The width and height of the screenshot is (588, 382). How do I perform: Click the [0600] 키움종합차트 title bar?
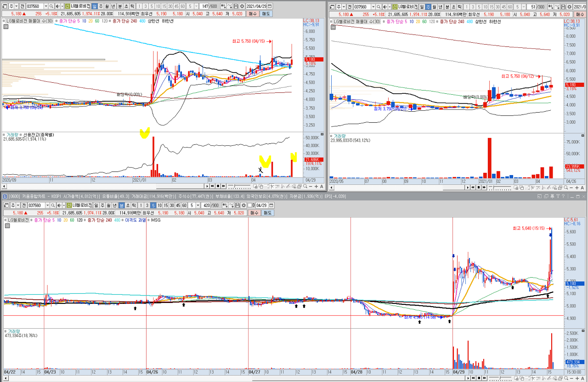pyautogui.click(x=294, y=196)
